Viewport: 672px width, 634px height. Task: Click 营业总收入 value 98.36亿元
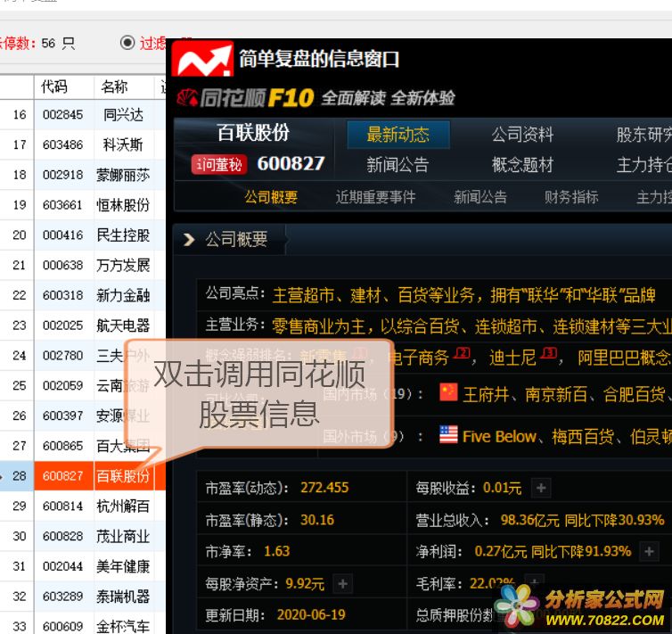[x=530, y=521]
